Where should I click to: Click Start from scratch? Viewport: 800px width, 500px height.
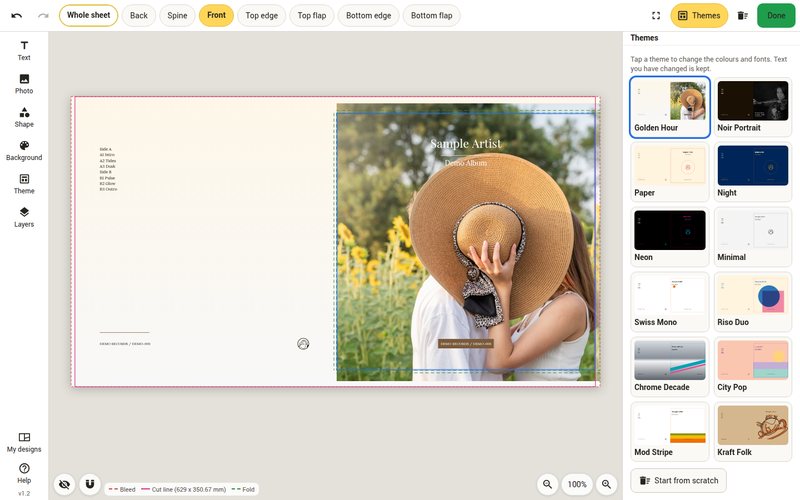(679, 481)
